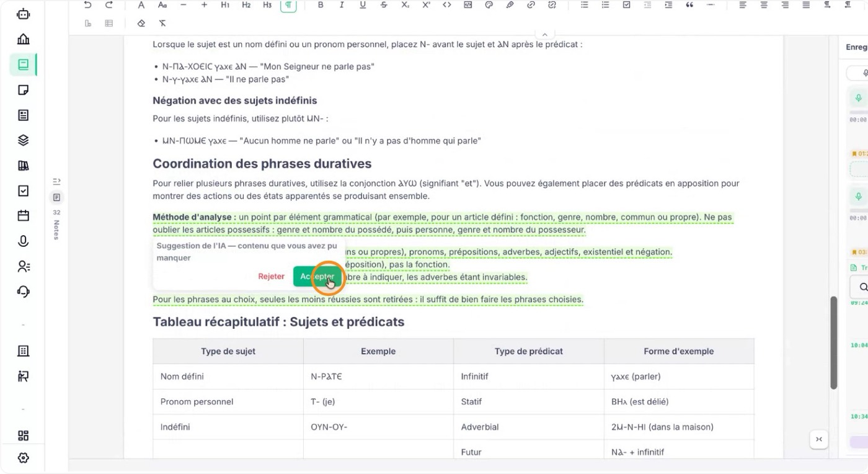The image size is (868, 474).
Task: Insert a blockquote
Action: click(689, 5)
